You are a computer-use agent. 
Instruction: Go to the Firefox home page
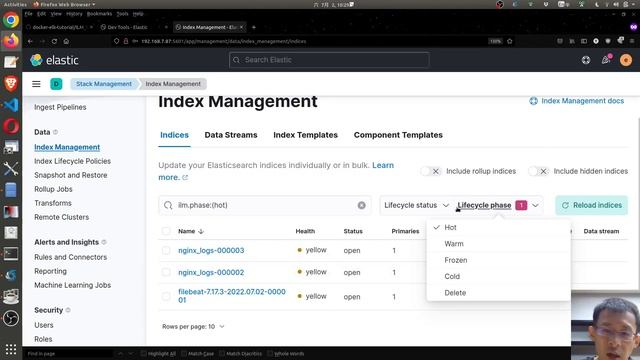66,41
